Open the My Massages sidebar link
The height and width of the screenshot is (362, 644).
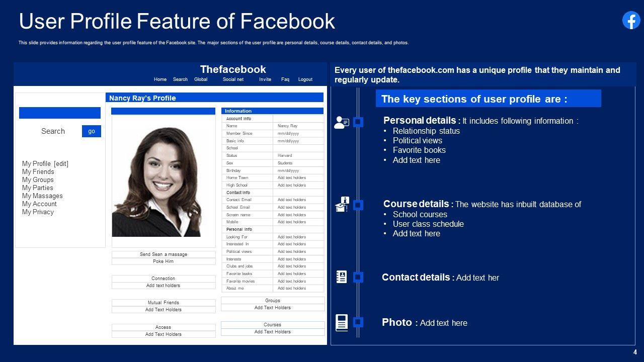[42, 196]
